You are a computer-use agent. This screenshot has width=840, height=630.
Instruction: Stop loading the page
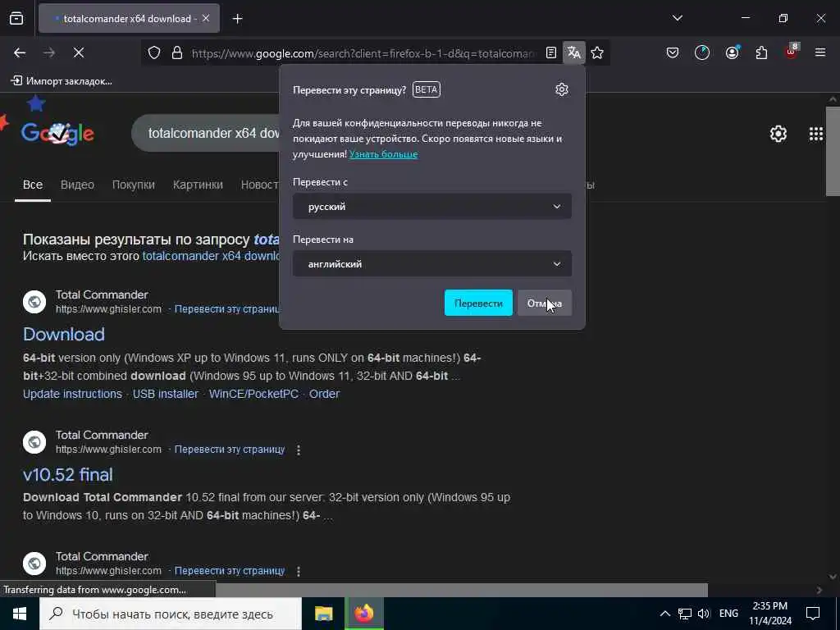click(x=78, y=52)
